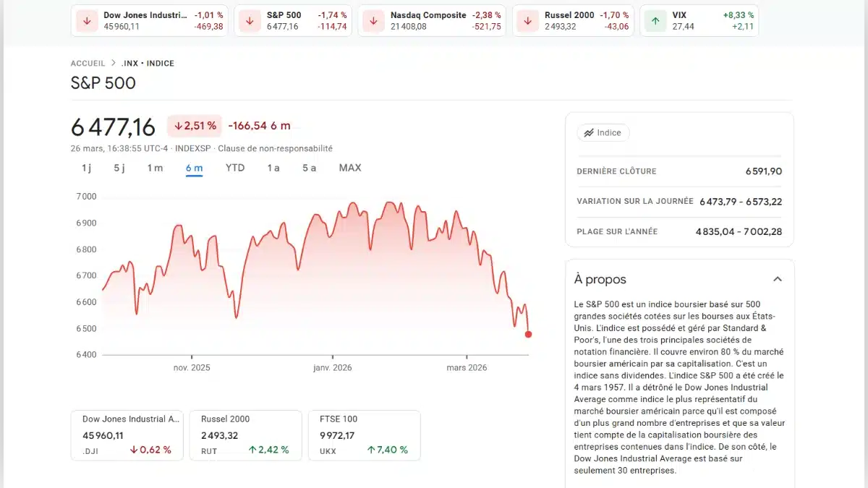Collapse the À propos section chevron
This screenshot has height=488, width=868.
(778, 278)
